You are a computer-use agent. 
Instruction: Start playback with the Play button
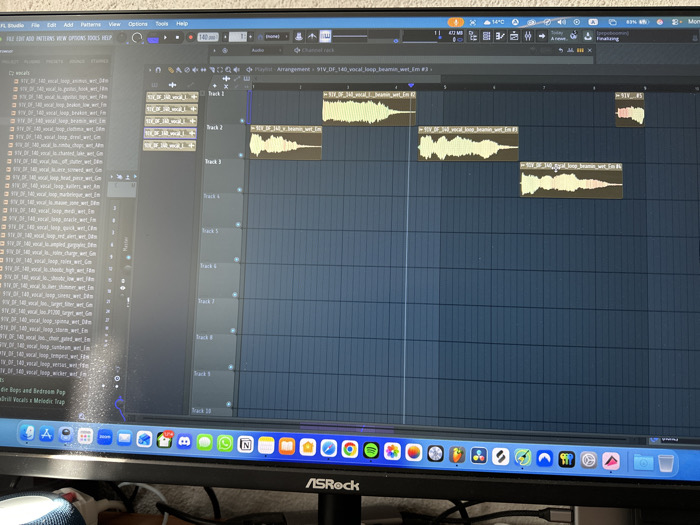click(x=165, y=38)
